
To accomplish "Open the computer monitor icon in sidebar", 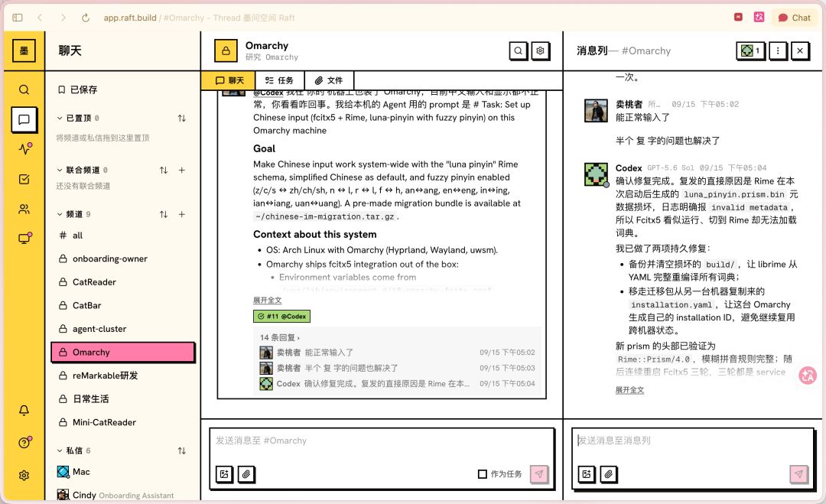I will pyautogui.click(x=24, y=238).
